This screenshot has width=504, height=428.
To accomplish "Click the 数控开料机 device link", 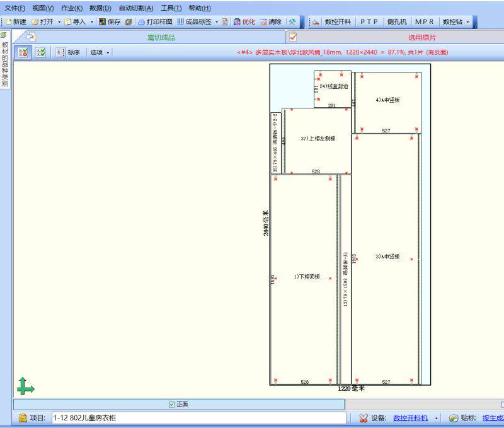I will coord(410,418).
